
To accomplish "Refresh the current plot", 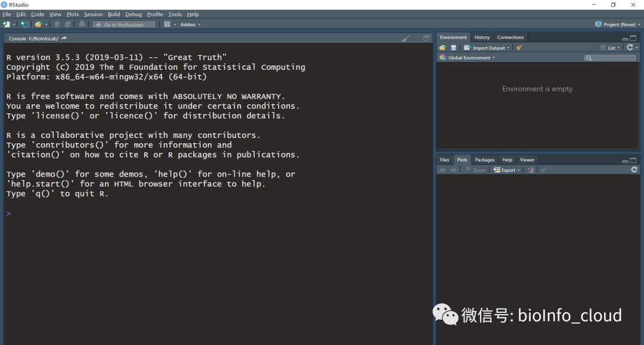I will pos(634,170).
